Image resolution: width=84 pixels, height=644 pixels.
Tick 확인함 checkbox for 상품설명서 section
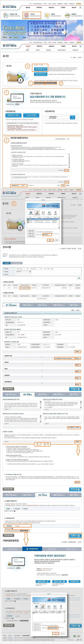coord(79,378)
